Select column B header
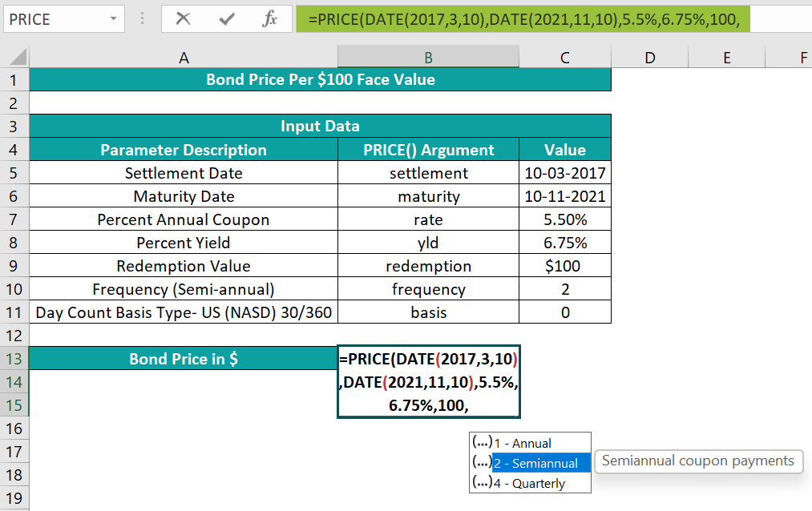 (428, 57)
